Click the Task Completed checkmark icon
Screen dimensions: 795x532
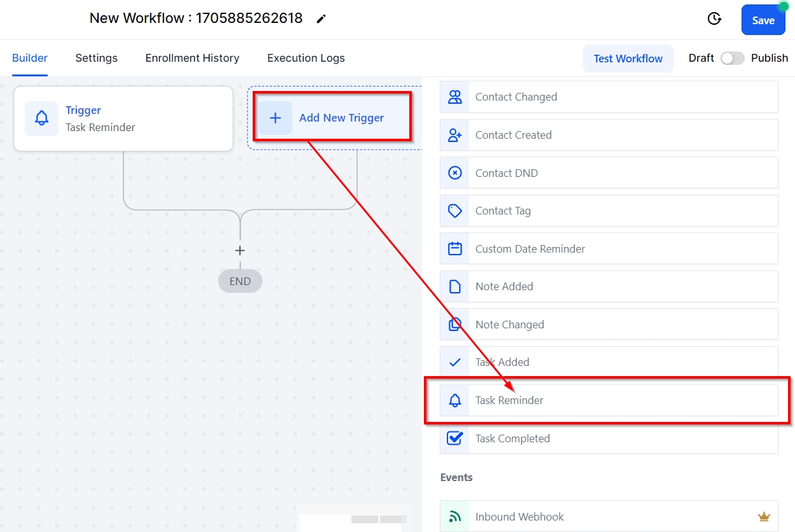click(455, 438)
